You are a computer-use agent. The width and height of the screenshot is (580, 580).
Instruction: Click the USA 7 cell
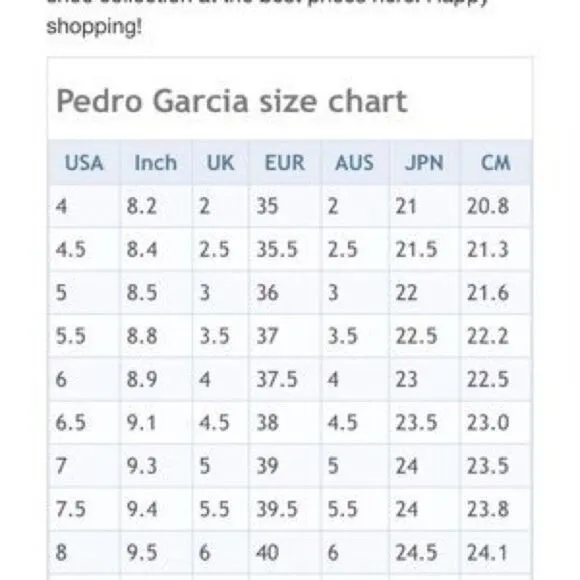84,466
